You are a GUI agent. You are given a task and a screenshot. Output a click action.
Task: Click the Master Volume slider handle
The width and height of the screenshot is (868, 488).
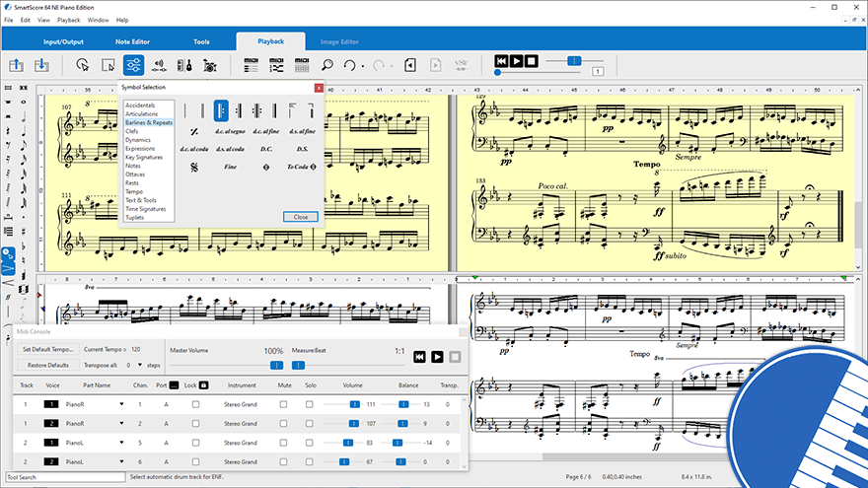tap(276, 365)
